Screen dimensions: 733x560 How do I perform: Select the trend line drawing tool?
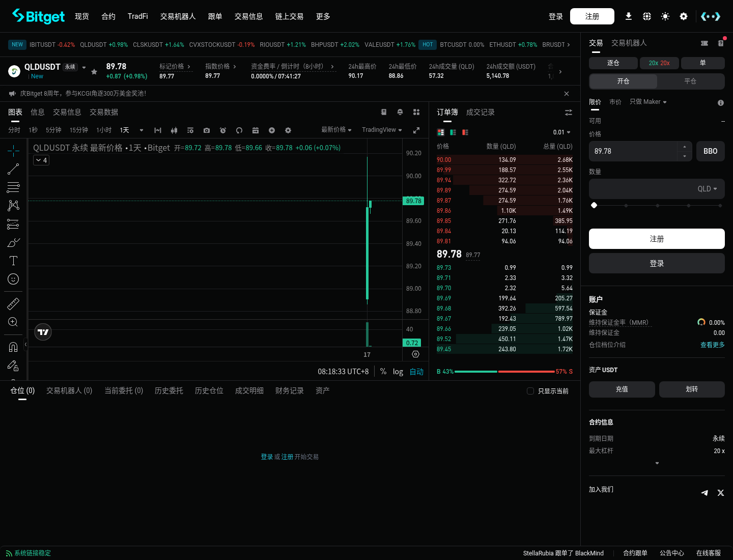tap(13, 169)
